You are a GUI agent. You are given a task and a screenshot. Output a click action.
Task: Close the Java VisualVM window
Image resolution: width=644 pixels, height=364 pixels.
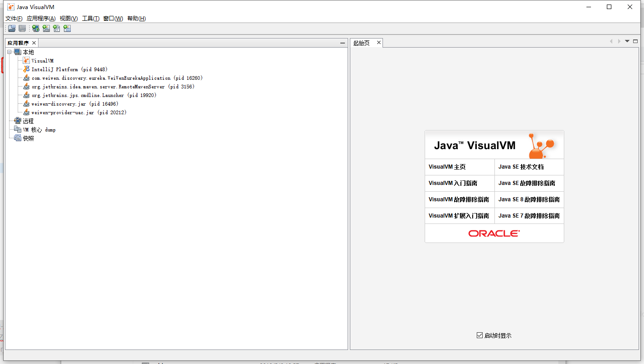click(630, 7)
